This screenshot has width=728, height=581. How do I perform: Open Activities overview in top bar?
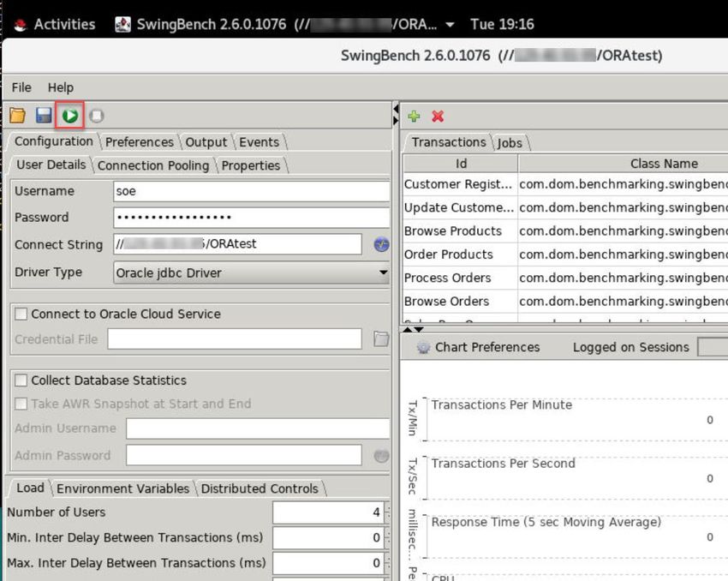pos(64,24)
